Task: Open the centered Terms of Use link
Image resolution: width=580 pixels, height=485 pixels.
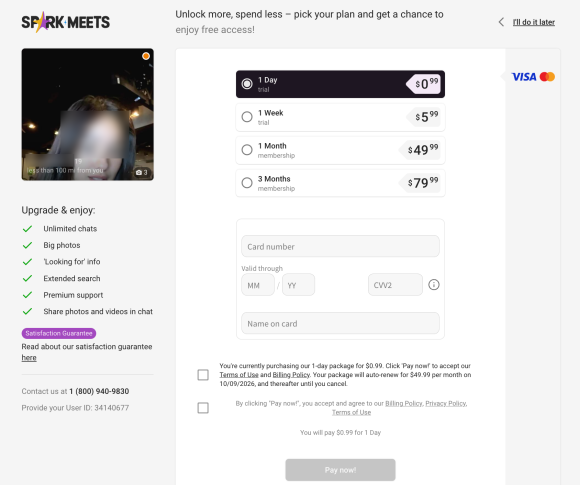Action: click(351, 412)
